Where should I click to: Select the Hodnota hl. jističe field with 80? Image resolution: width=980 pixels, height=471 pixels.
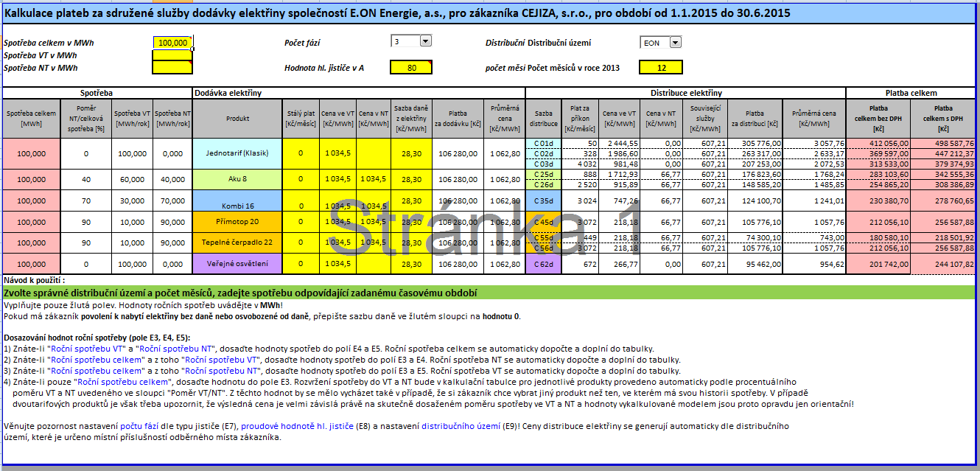411,68
